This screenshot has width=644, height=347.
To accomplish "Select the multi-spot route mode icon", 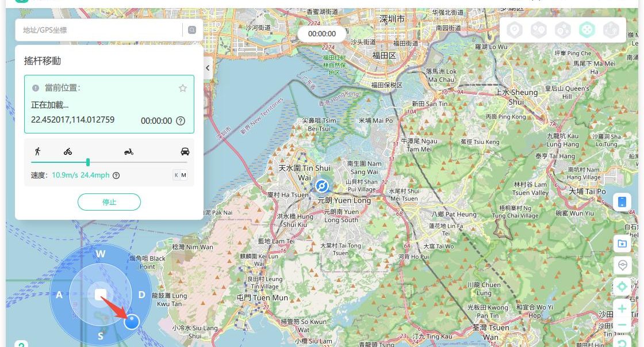I will [x=562, y=30].
